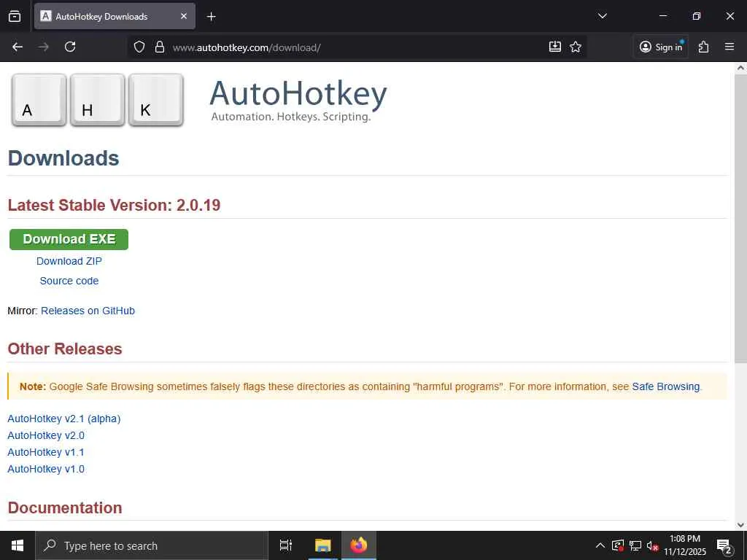The image size is (747, 560).
Task: Open the clock showing 1:08 PM
Action: pos(684,545)
